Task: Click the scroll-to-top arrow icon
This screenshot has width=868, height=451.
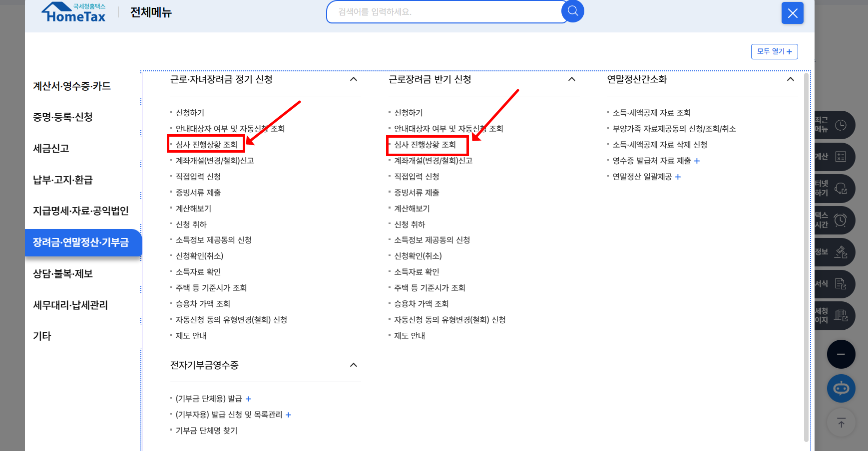Action: tap(841, 422)
